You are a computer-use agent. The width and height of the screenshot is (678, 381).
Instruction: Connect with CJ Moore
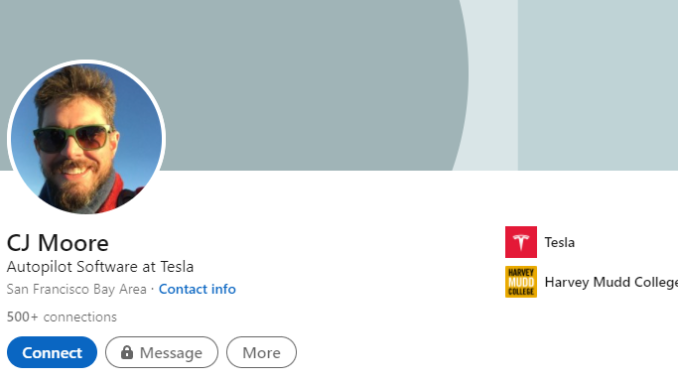(x=52, y=352)
